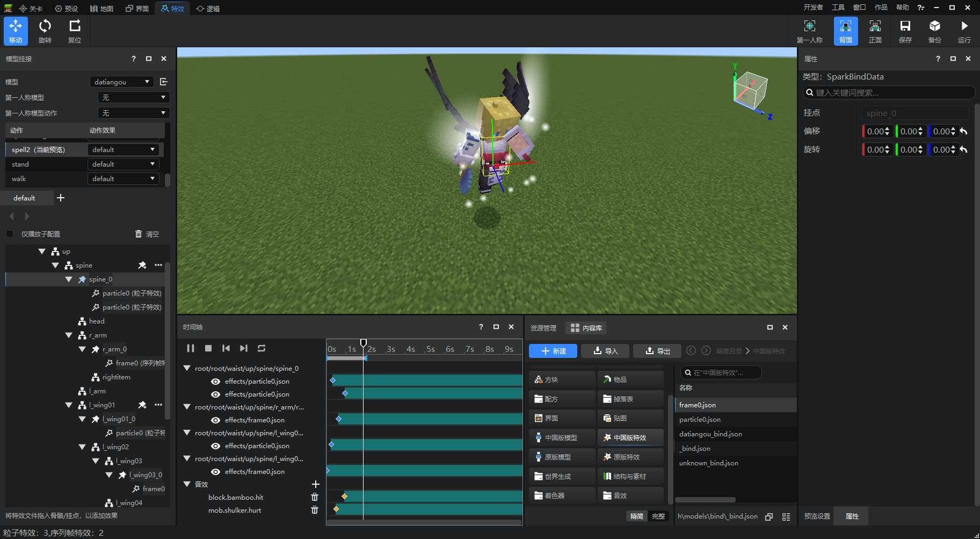Click 清空 trash clear button
Image resolution: width=980 pixels, height=539 pixels.
coord(147,234)
